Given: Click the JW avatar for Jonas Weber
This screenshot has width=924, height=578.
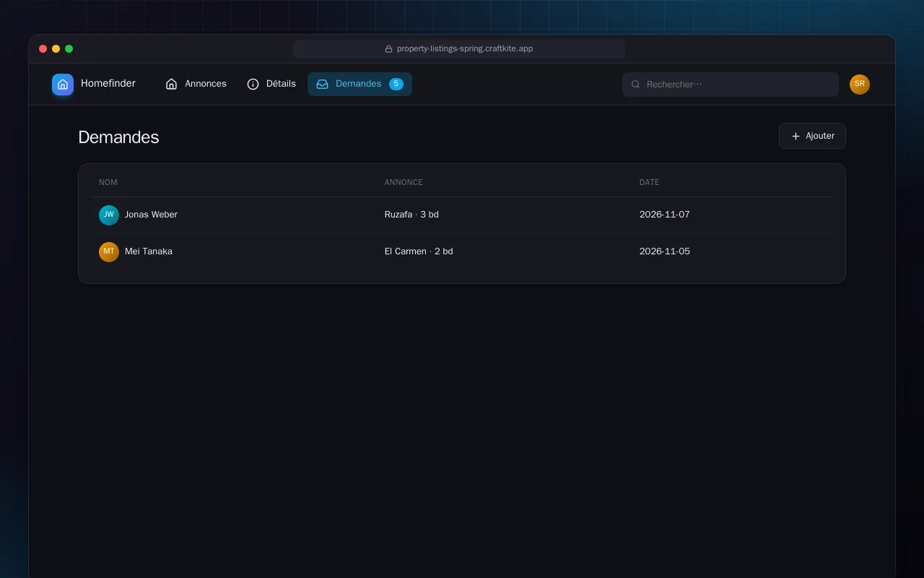Looking at the screenshot, I should pos(109,215).
